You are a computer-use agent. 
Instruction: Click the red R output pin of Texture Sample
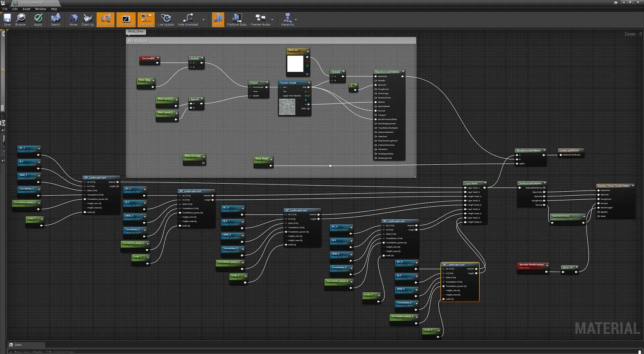[x=308, y=91]
